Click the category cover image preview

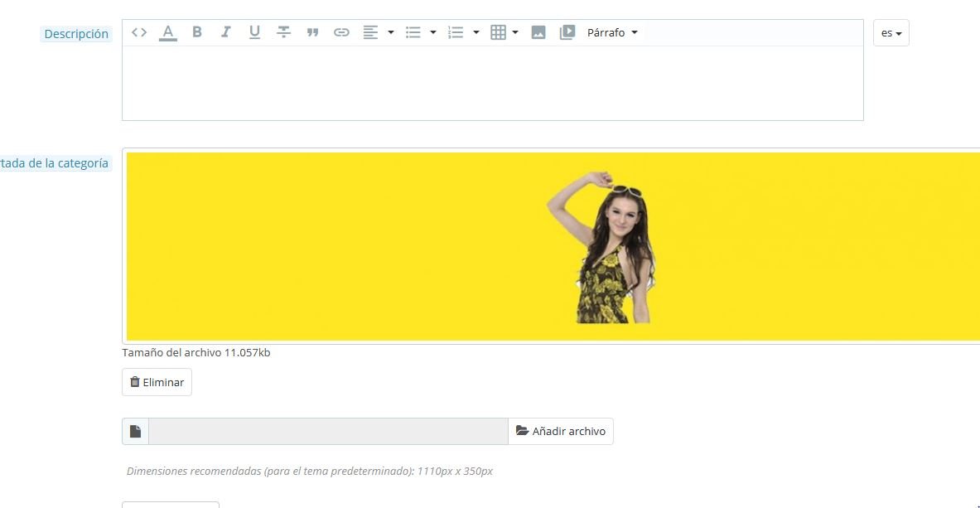pos(553,246)
